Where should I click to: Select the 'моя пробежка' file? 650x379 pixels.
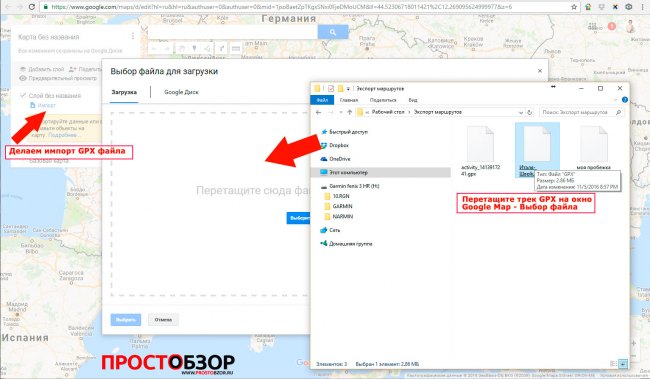[x=593, y=148]
